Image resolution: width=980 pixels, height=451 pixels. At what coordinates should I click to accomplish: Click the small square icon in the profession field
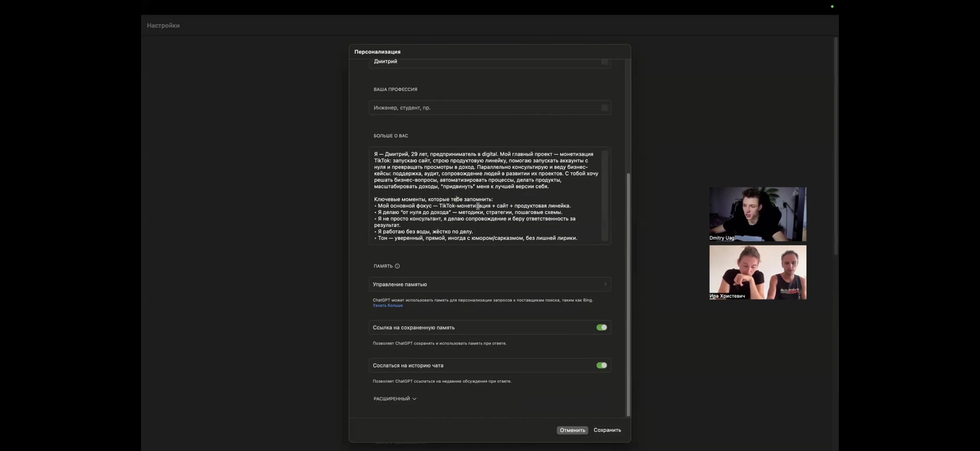pyautogui.click(x=604, y=108)
